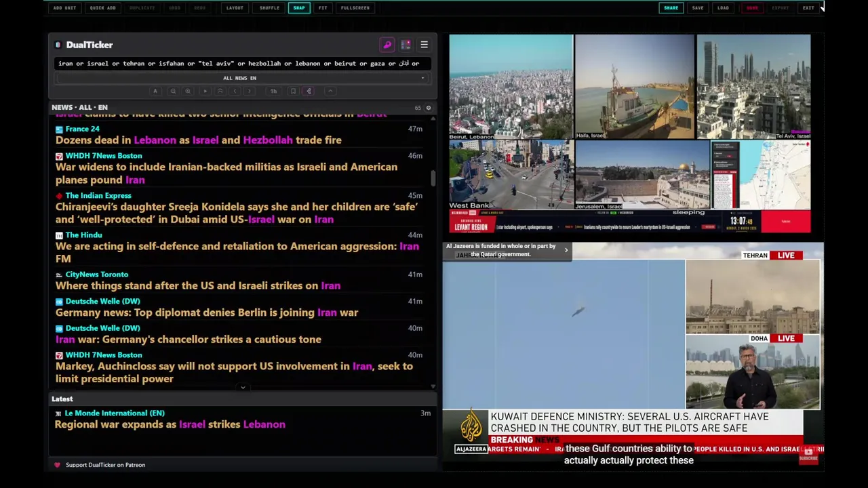Select the West Bank street webcam thumbnail
Viewport: 868px width, 488px height.
511,175
